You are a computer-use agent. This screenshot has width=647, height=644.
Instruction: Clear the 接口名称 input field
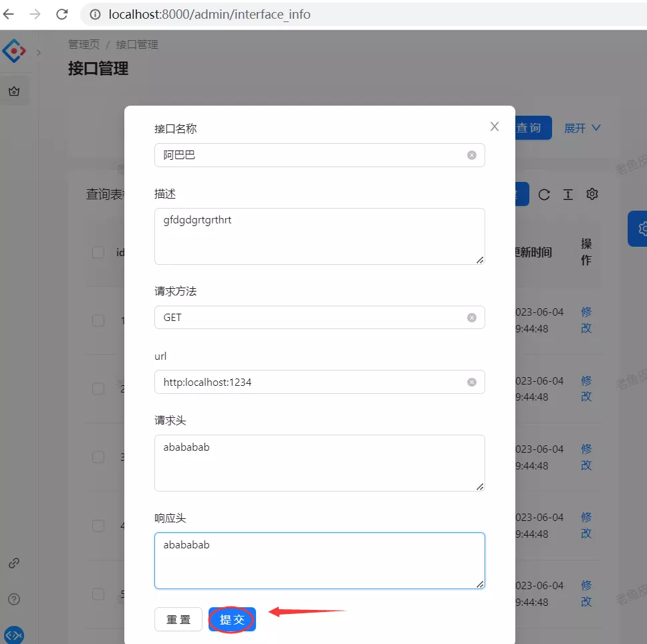472,155
